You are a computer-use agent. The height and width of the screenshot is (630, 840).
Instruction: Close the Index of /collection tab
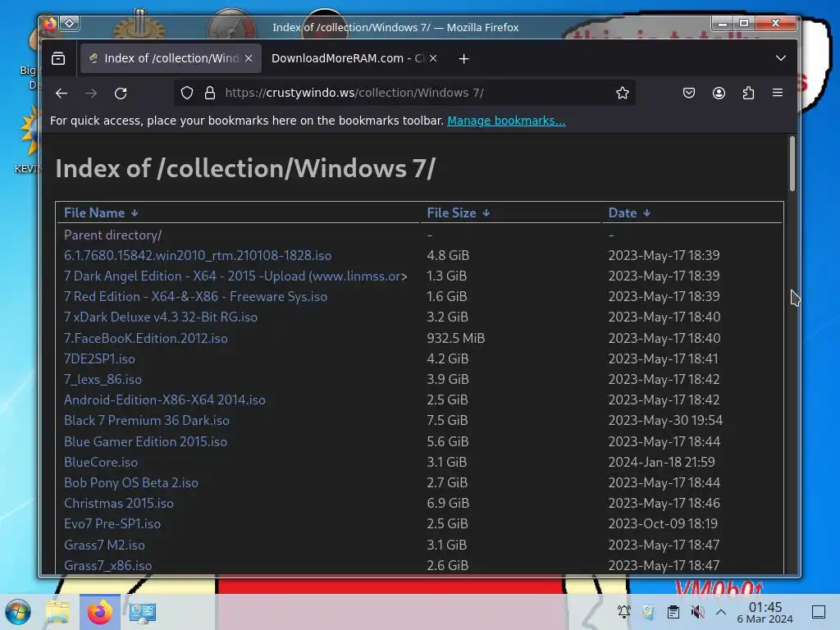[249, 58]
